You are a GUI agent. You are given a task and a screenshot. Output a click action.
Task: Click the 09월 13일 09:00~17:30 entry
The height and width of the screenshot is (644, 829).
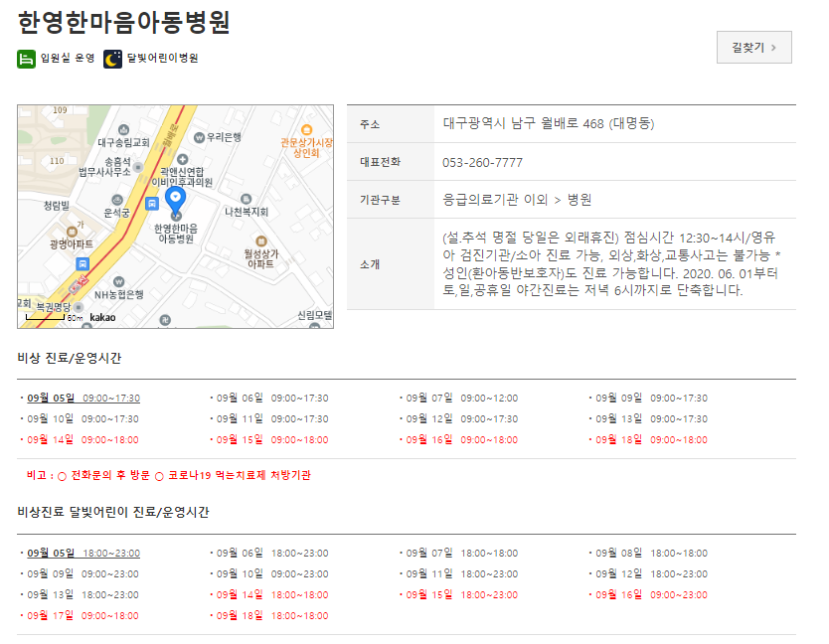[x=651, y=418]
